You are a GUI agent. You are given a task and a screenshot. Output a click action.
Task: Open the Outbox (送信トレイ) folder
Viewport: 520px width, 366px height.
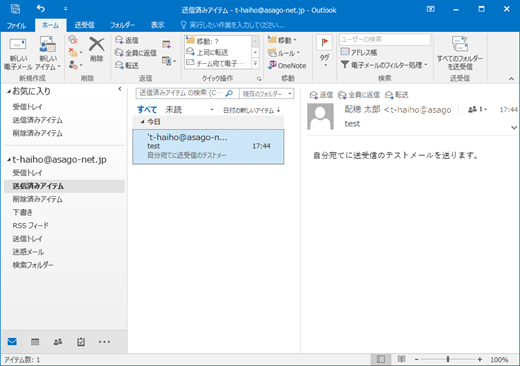pos(28,239)
